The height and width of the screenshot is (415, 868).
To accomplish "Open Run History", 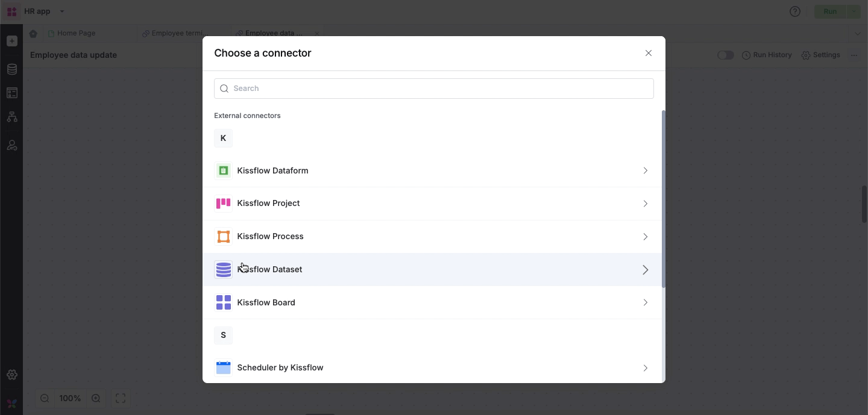I will pos(767,55).
